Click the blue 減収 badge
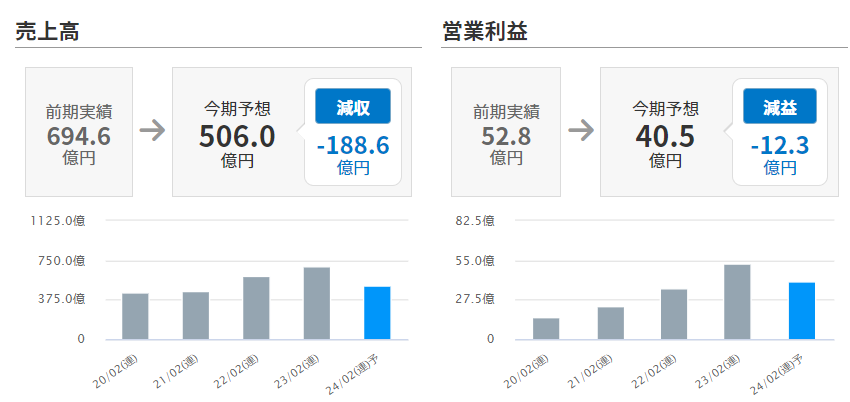Image resolution: width=850 pixels, height=402 pixels. point(352,106)
